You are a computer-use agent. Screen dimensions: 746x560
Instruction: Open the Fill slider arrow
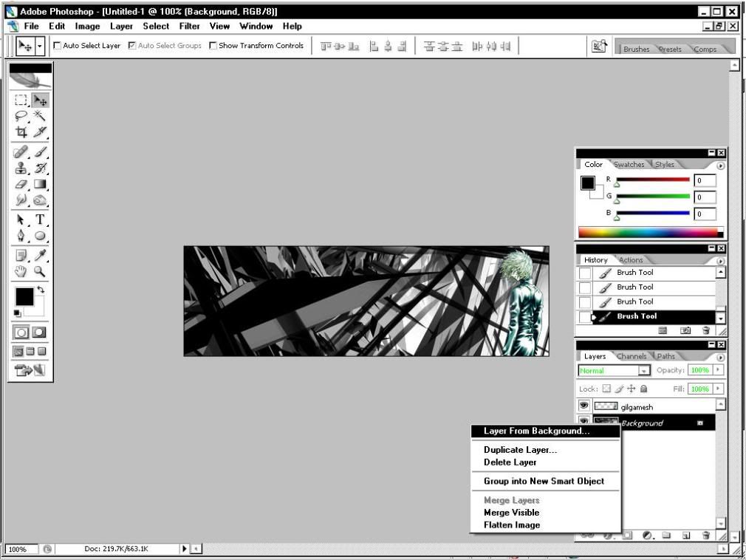[x=718, y=389]
